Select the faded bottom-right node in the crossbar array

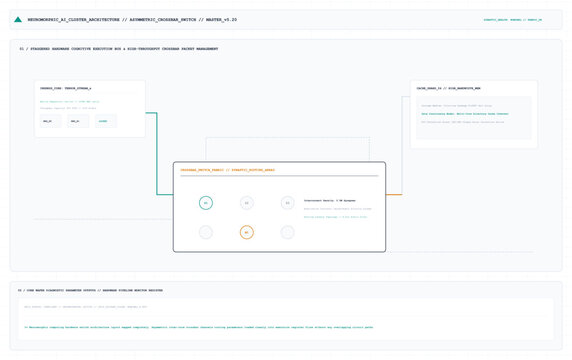287,232
